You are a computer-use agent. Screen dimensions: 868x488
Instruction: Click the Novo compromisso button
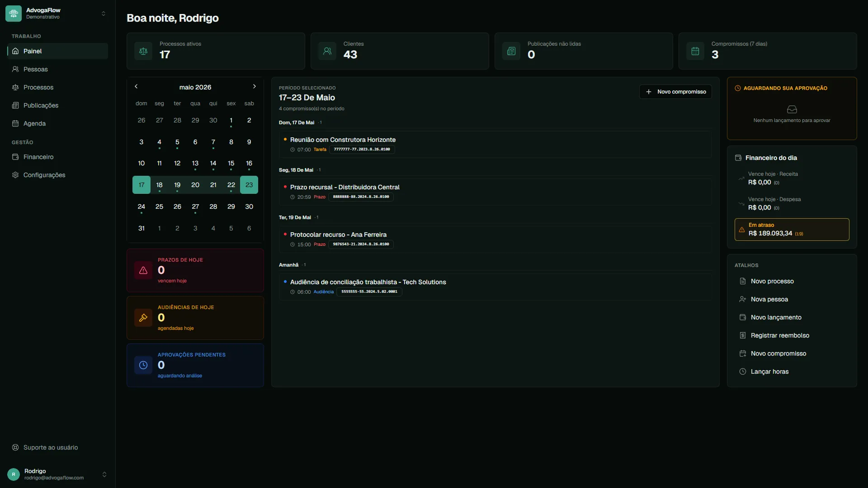click(x=675, y=92)
